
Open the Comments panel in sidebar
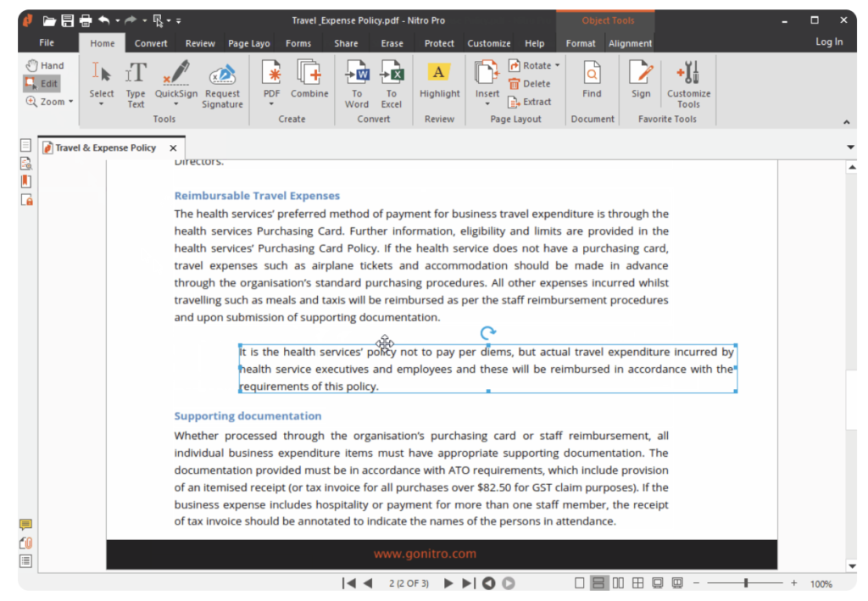click(x=25, y=525)
